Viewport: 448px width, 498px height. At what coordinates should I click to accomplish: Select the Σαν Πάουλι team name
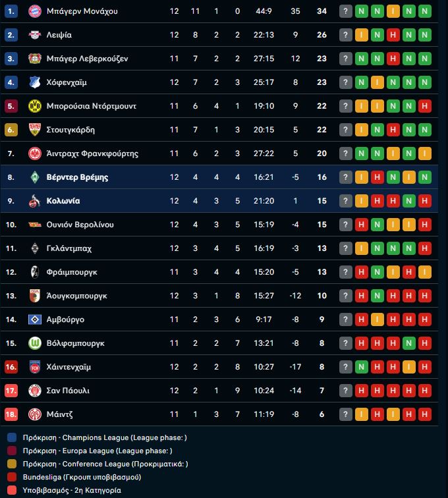68,391
